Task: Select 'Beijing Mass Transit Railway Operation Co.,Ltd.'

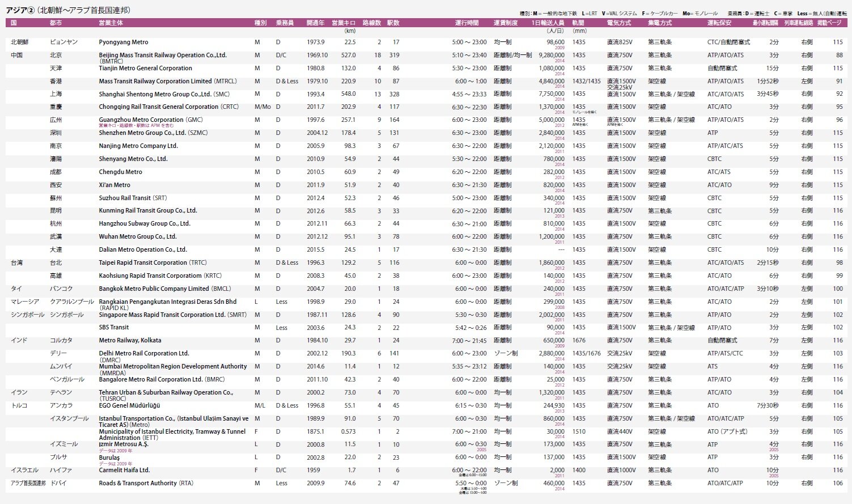Action: click(x=163, y=56)
